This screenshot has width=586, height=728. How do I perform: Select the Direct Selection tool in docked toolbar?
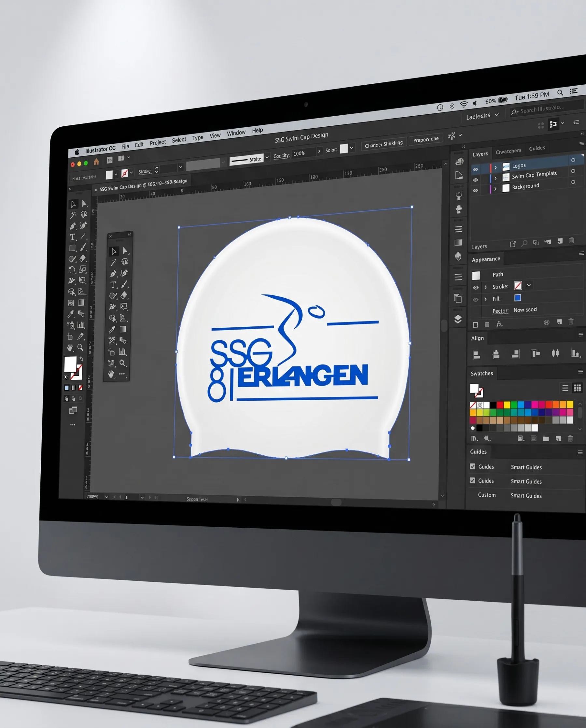pyautogui.click(x=84, y=204)
